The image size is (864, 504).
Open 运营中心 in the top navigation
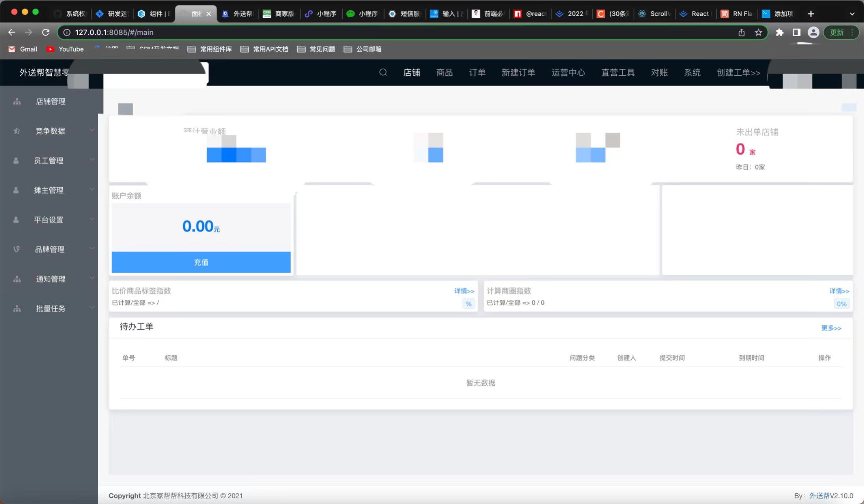568,73
